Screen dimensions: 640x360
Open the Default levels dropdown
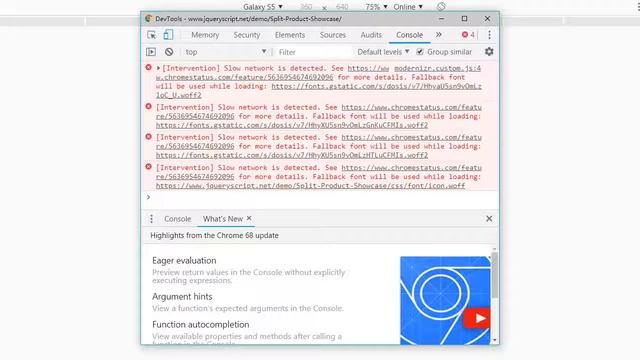point(383,52)
